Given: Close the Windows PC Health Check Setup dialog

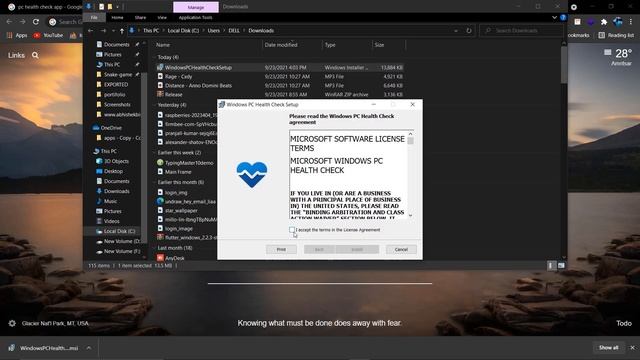Looking at the screenshot, I should tap(413, 104).
